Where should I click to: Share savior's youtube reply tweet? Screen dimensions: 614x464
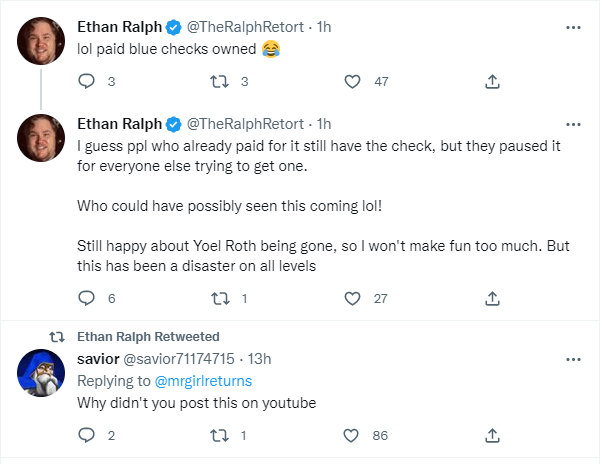click(492, 435)
